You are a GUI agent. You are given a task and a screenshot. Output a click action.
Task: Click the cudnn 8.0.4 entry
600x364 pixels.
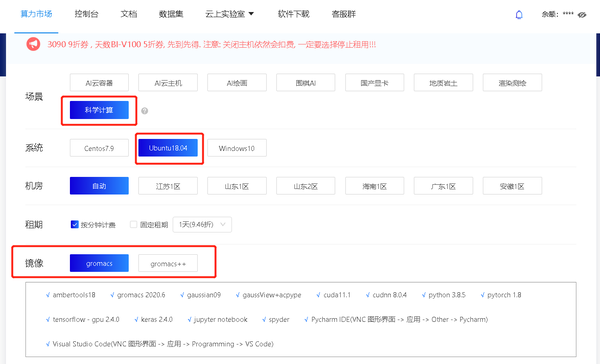pos(386,295)
